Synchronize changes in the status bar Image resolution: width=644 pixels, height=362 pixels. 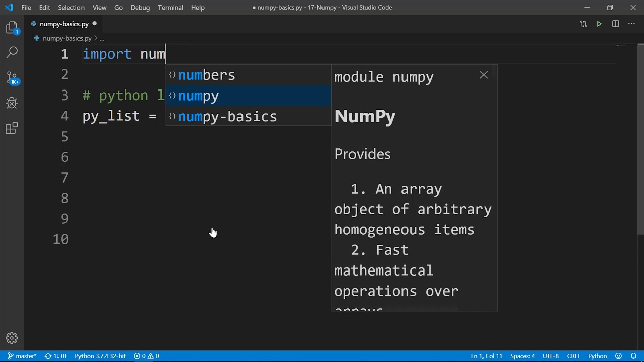coord(56,356)
